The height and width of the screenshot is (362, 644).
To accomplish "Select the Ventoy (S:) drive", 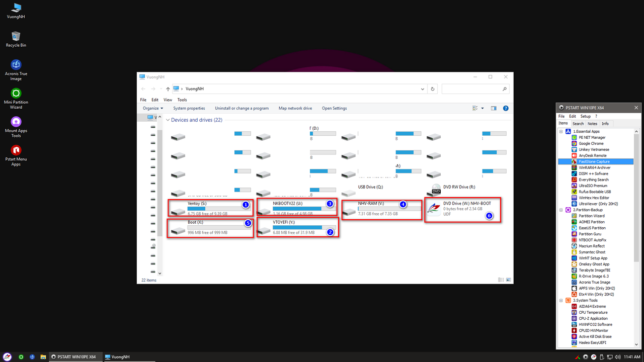I will [x=210, y=209].
